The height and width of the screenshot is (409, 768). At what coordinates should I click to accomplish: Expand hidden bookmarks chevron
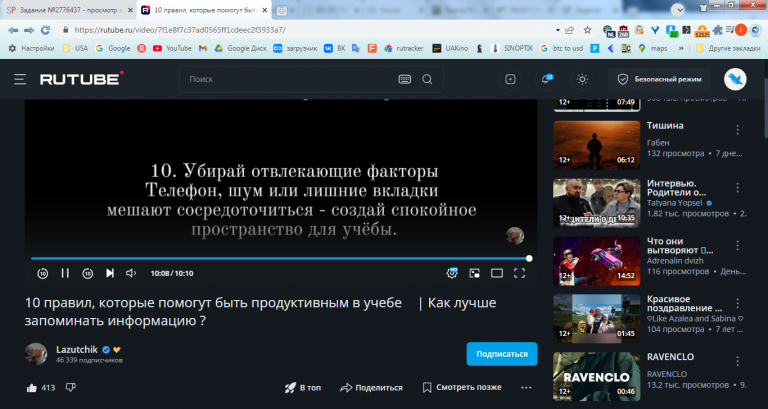[x=681, y=48]
